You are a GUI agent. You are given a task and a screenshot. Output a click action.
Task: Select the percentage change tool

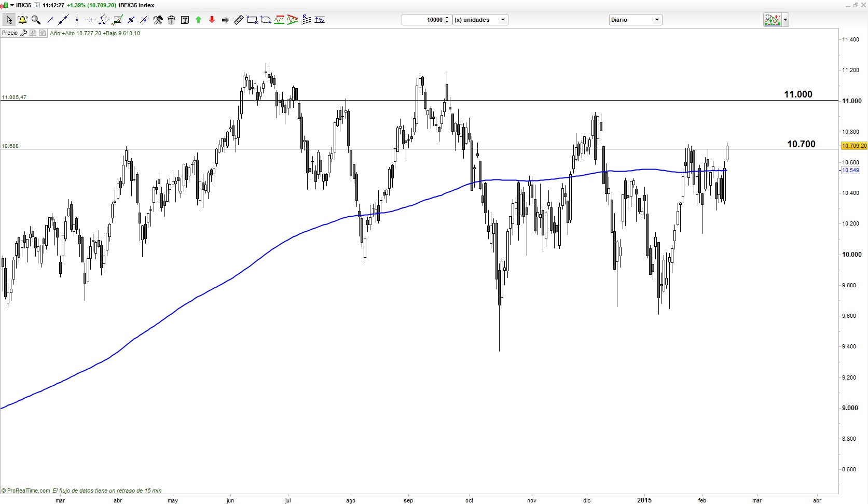coord(320,20)
